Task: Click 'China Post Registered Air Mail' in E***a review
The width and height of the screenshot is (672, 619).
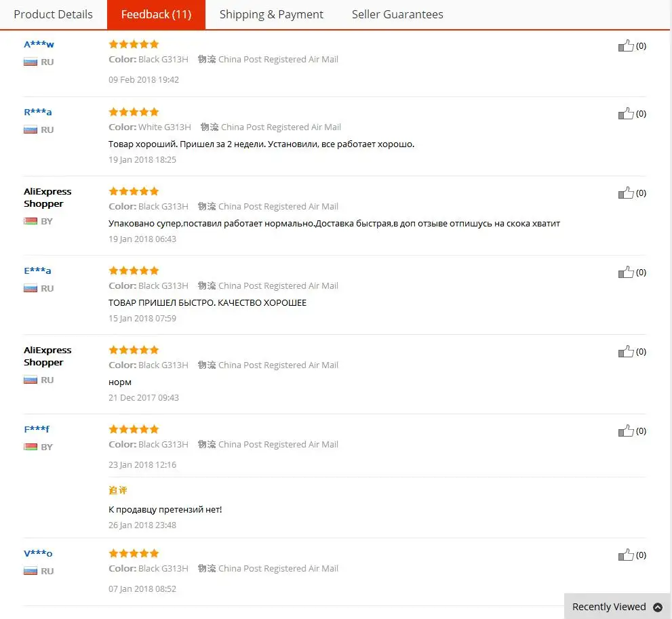Action: click(278, 285)
